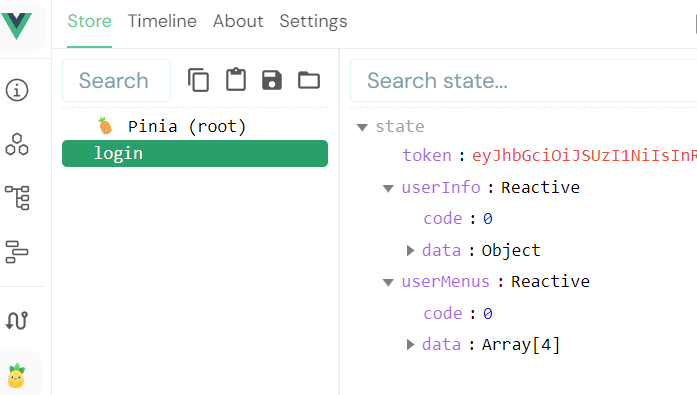
Task: Open the Timeline bars sidebar icon
Action: (17, 252)
